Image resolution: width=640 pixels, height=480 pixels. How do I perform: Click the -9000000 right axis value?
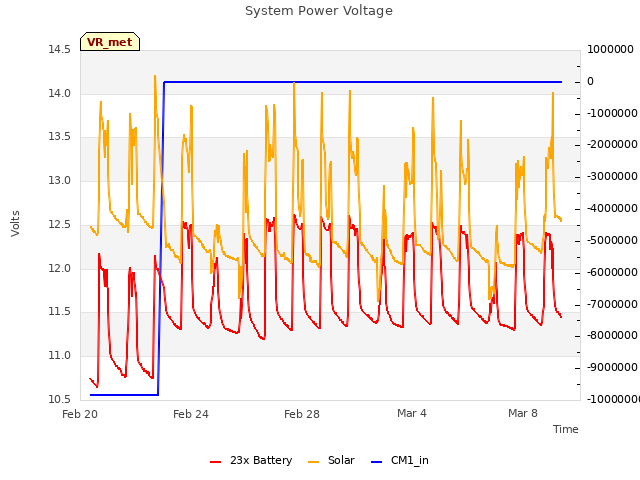pos(612,367)
